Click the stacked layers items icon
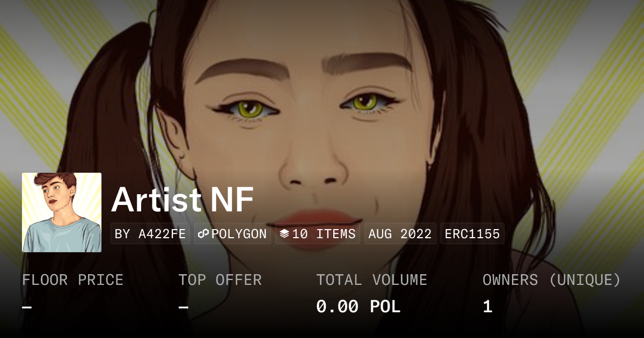The image size is (644, 338). [284, 234]
